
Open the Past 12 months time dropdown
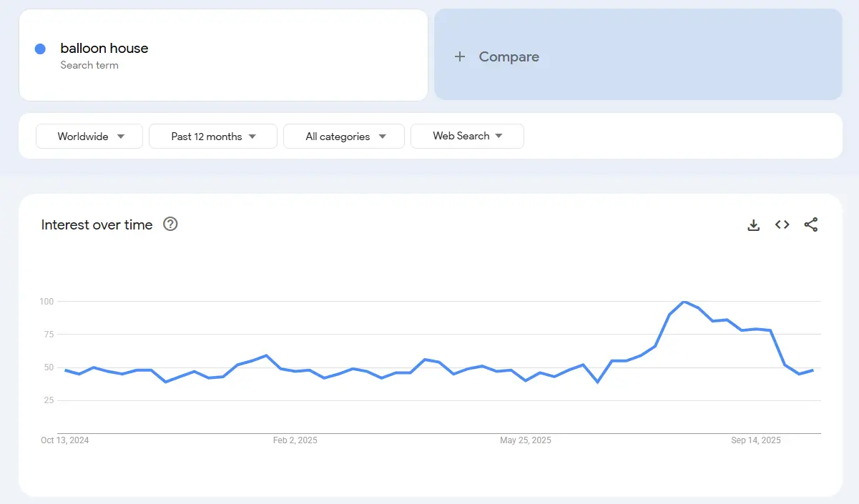tap(212, 136)
